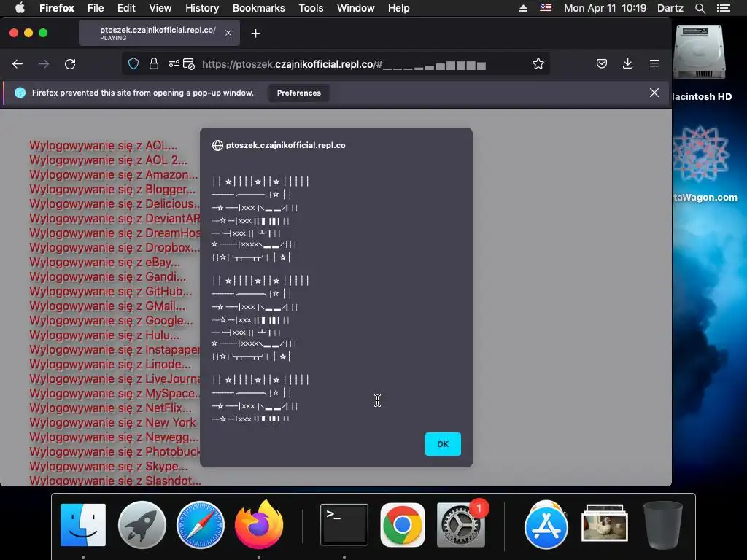Open the Window menu
This screenshot has width=747, height=560.
point(356,8)
